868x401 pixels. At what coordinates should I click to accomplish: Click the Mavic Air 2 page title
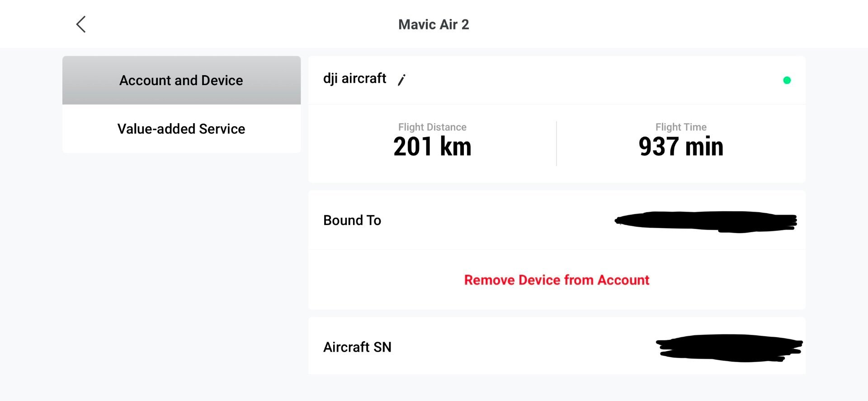434,24
